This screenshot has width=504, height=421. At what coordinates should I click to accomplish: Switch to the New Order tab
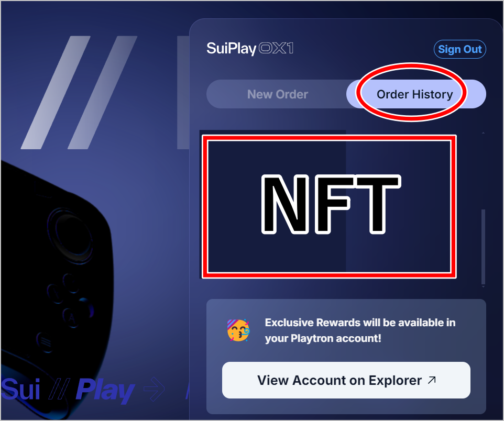point(278,94)
